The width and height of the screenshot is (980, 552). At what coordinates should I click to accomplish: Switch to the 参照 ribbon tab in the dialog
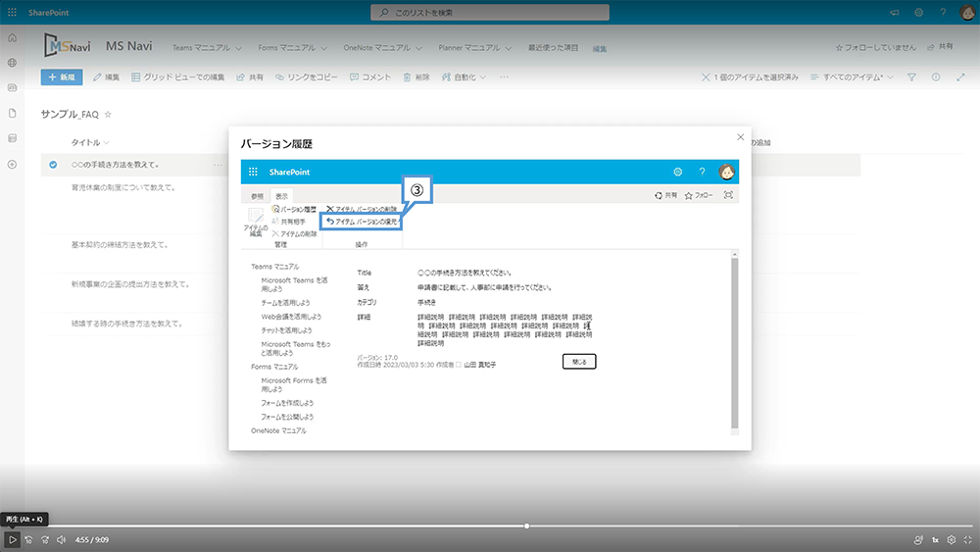pyautogui.click(x=257, y=196)
